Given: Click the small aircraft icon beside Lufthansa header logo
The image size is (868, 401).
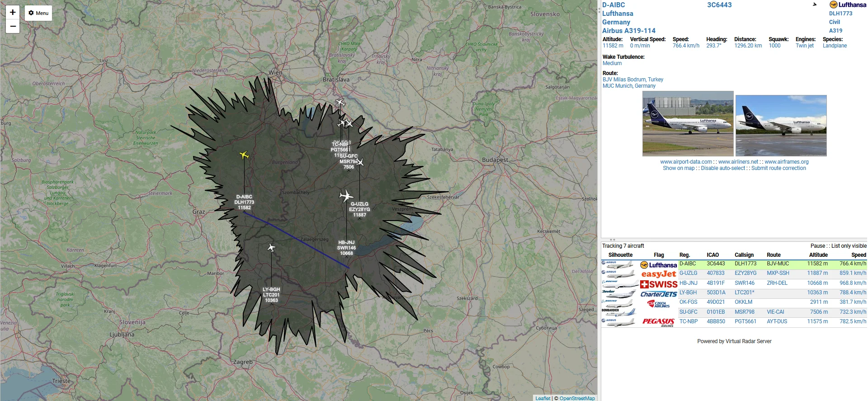Looking at the screenshot, I should (x=815, y=5).
